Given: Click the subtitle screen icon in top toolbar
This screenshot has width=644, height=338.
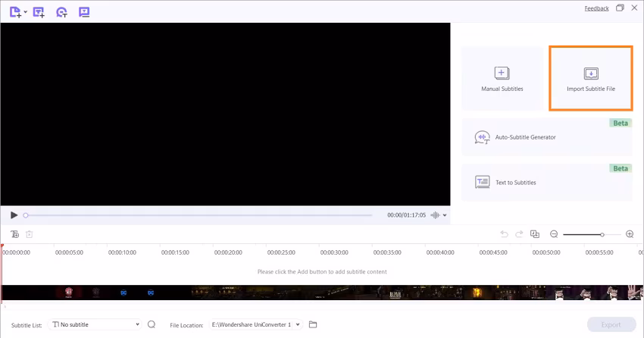Looking at the screenshot, I should [84, 12].
